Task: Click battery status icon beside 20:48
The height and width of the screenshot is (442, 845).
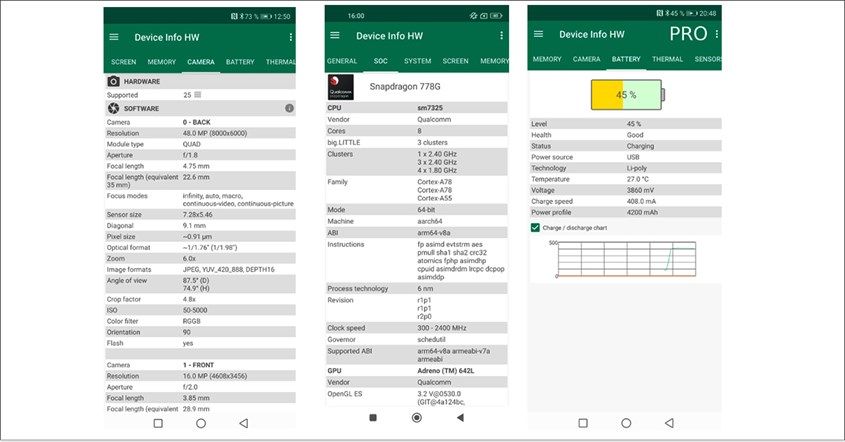Action: point(691,13)
